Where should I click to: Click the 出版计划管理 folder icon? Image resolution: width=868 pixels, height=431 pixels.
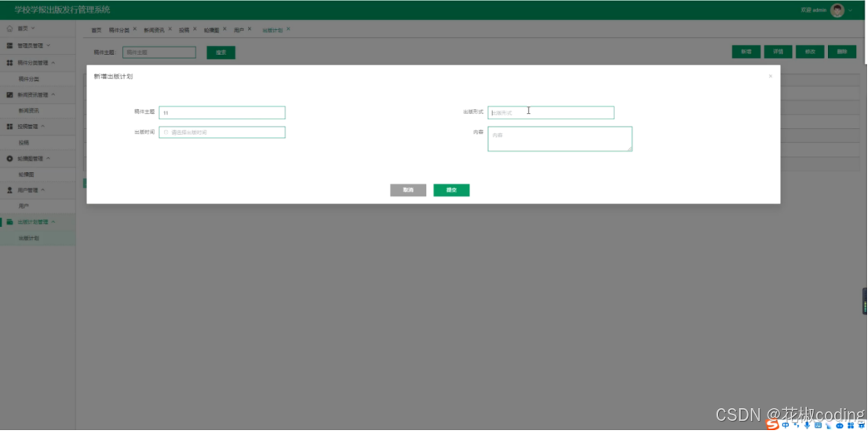coord(9,222)
